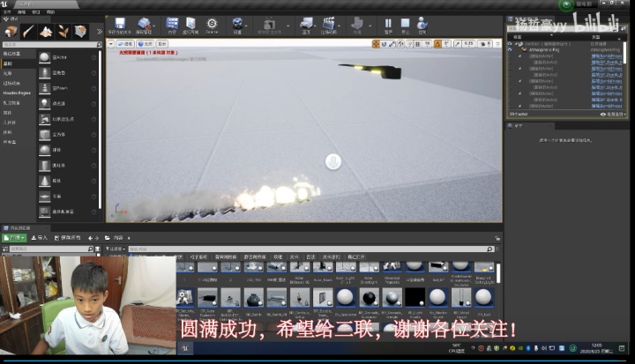Open rotation snap angle 5° dropdown

[x=446, y=44]
